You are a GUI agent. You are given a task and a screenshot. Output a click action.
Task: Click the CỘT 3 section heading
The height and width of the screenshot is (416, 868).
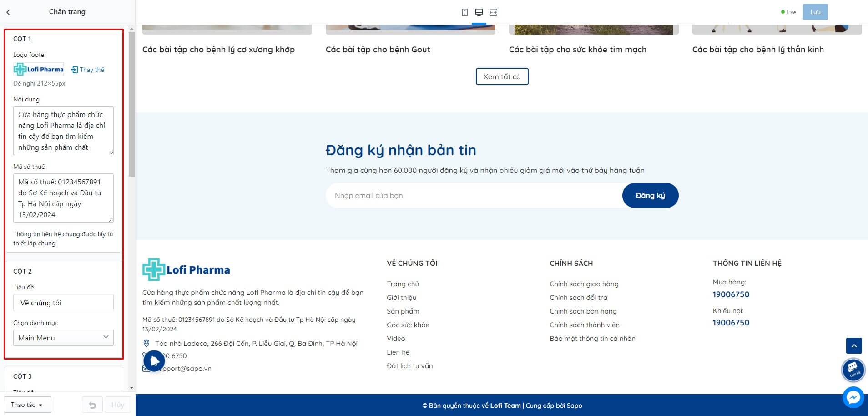[22, 376]
